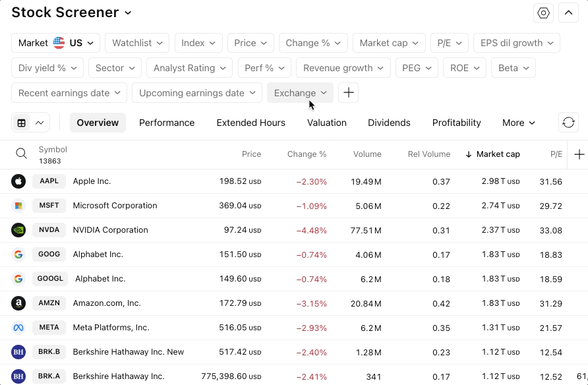Image resolution: width=588 pixels, height=385 pixels.
Task: Sort by P/E column header
Action: tap(556, 154)
